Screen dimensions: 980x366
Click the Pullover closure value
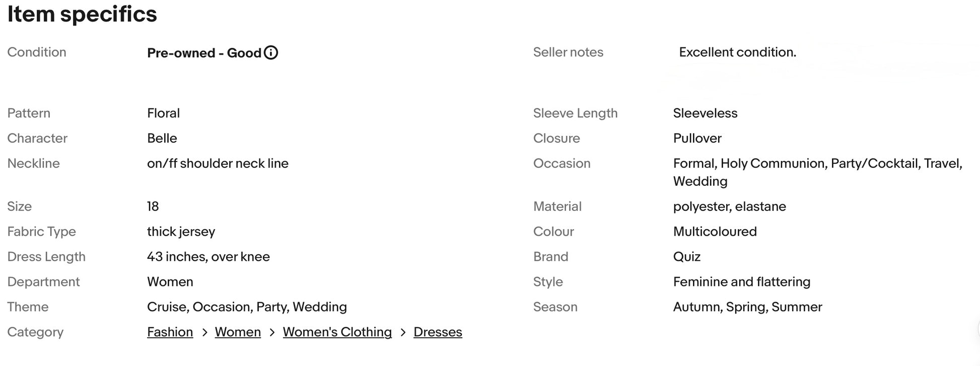(x=697, y=138)
